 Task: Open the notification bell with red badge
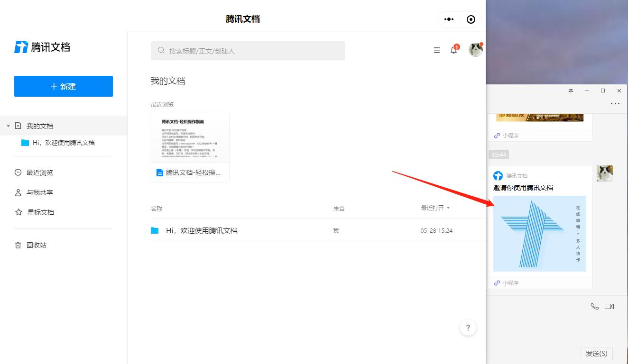coord(453,50)
